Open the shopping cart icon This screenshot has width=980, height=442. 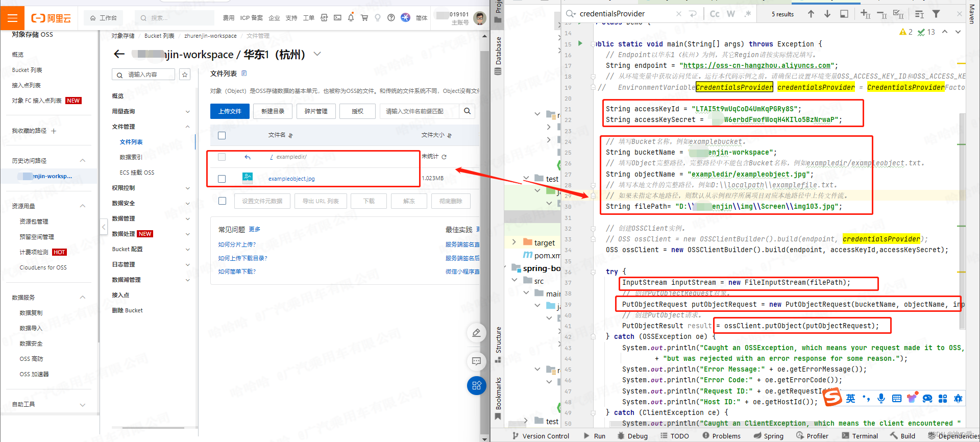(364, 18)
